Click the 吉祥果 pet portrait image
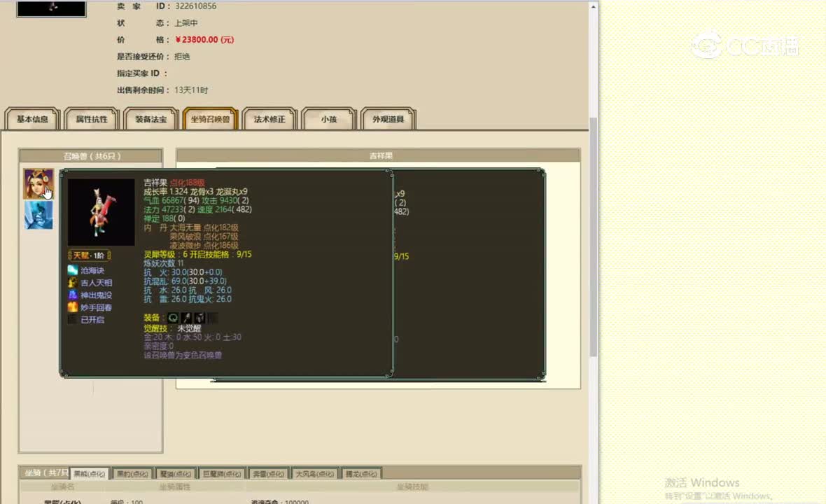This screenshot has width=826, height=504. pos(101,211)
